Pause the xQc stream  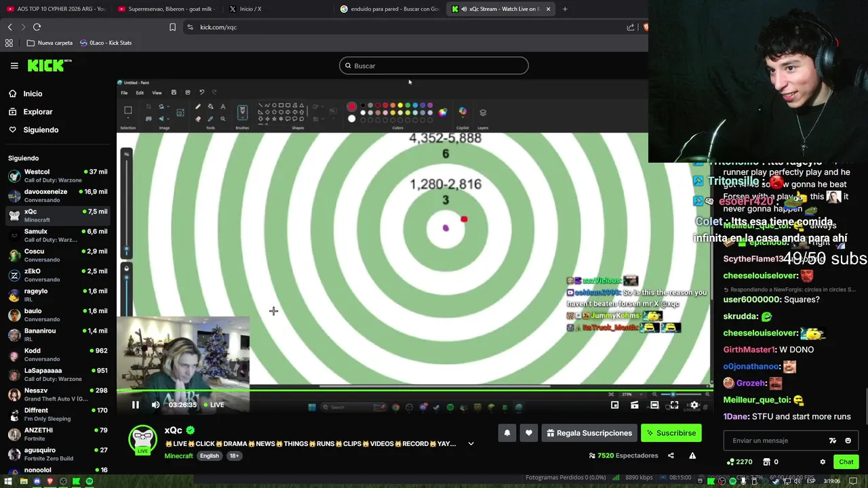point(135,405)
